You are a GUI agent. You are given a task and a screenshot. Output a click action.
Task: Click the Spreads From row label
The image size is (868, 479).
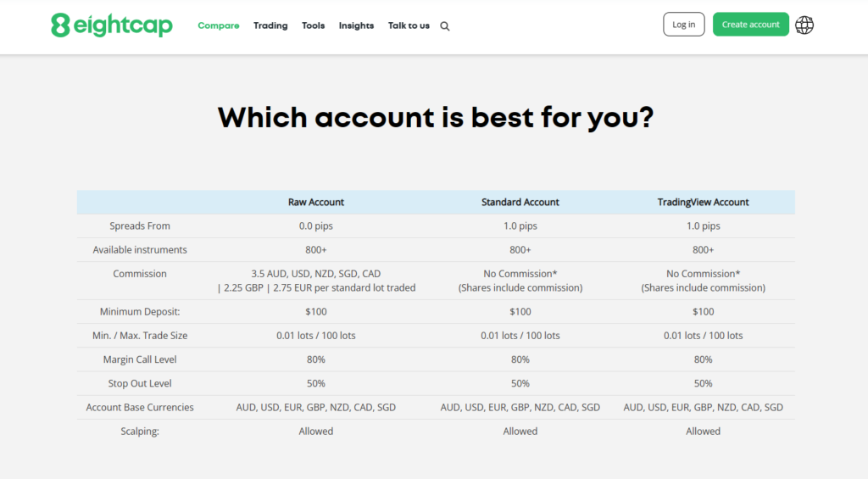click(140, 226)
